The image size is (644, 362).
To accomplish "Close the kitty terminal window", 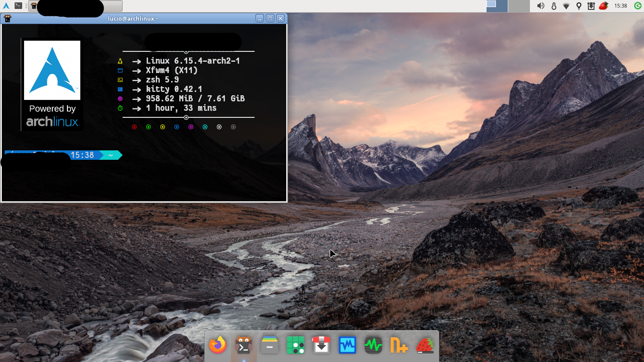I will (x=281, y=18).
